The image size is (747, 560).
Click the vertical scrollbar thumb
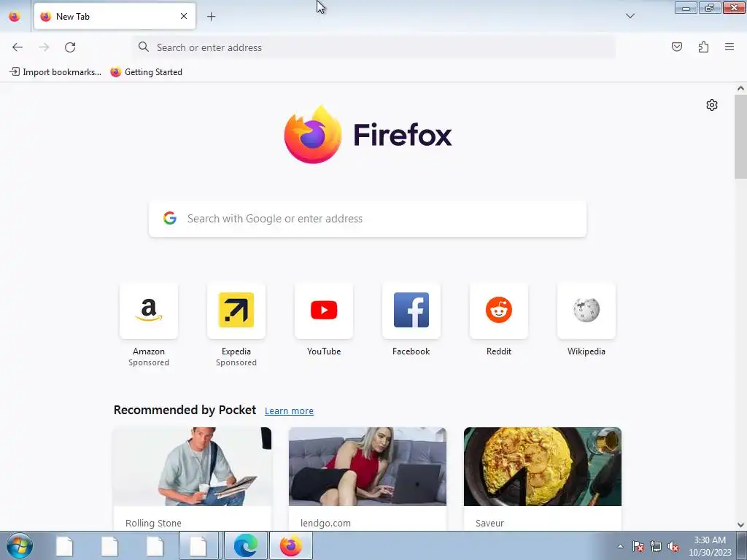(x=740, y=136)
